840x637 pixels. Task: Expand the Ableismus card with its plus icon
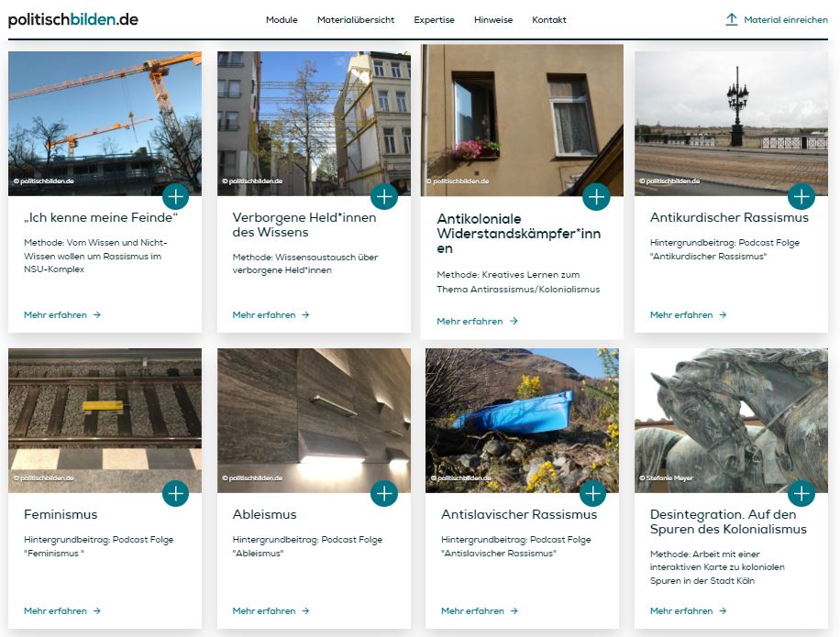pyautogui.click(x=384, y=493)
